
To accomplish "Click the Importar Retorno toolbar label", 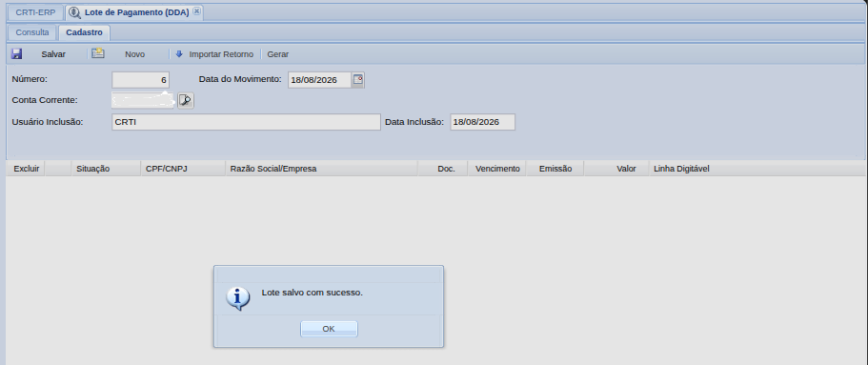I will pyautogui.click(x=221, y=54).
